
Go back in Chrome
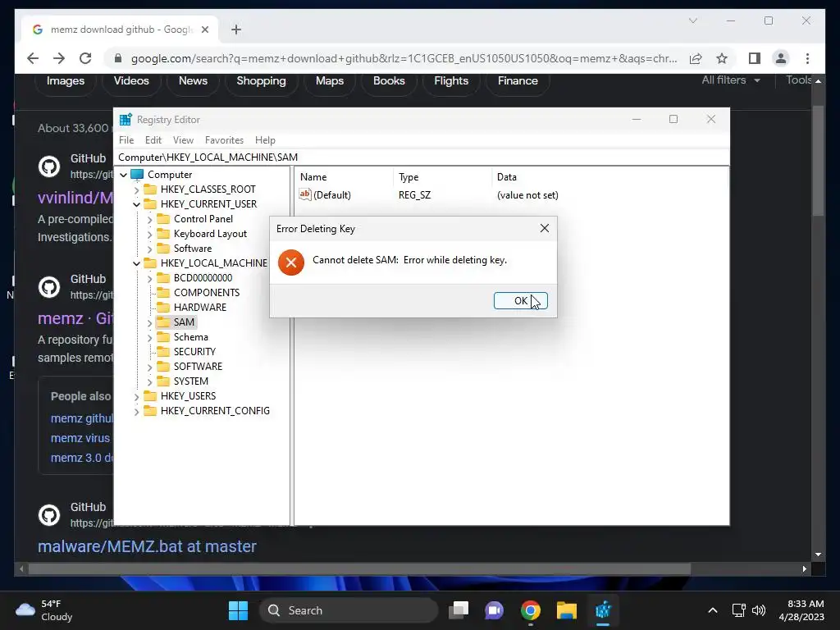[33, 58]
